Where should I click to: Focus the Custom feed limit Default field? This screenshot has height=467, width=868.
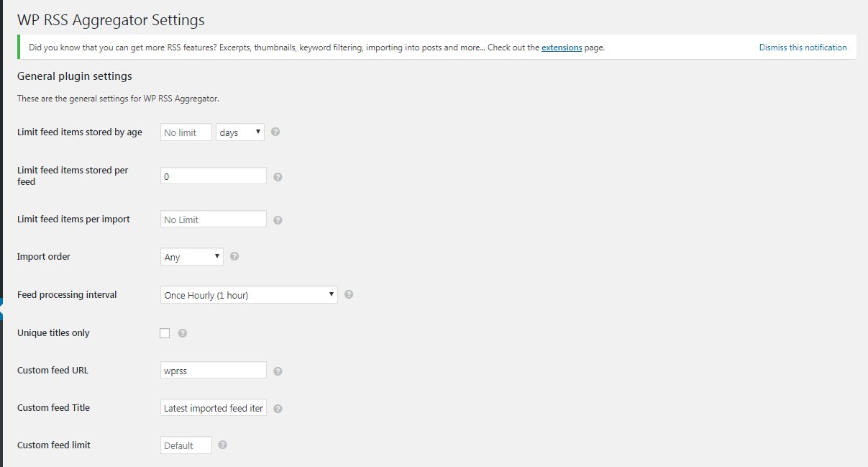tap(186, 445)
